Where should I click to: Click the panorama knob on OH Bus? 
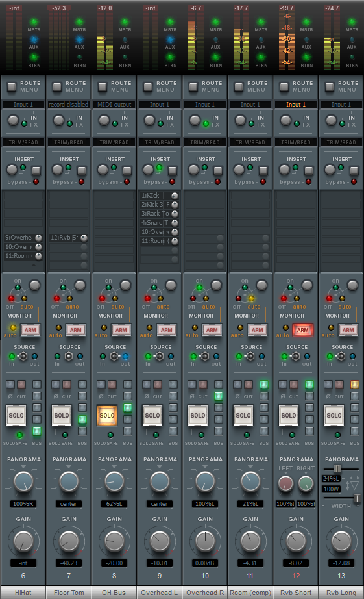tap(114, 481)
